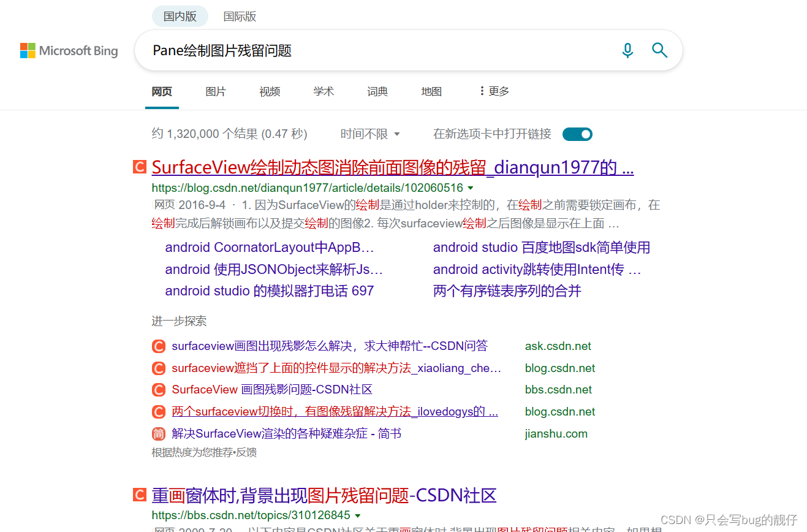Open android activity跳转使用Intent传 sublink
This screenshot has height=532, width=807.
pos(537,269)
